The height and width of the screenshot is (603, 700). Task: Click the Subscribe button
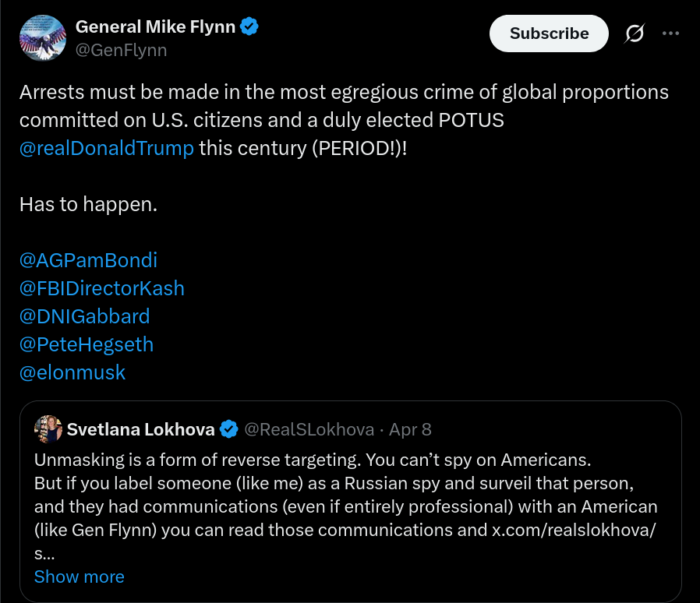click(x=549, y=33)
